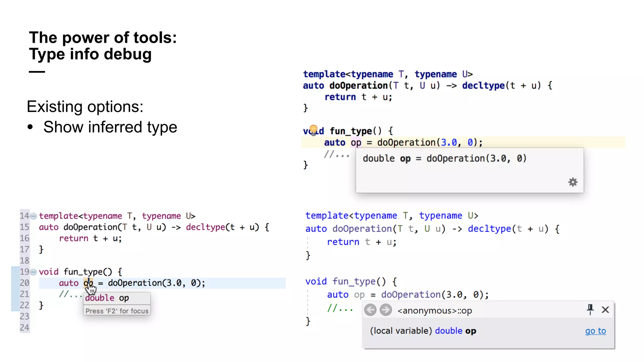Follow the 'go to' link
The height and width of the screenshot is (362, 644).
click(595, 331)
